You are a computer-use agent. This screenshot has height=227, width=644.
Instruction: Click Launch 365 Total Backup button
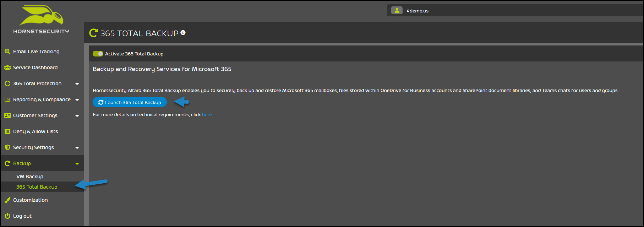coord(130,102)
